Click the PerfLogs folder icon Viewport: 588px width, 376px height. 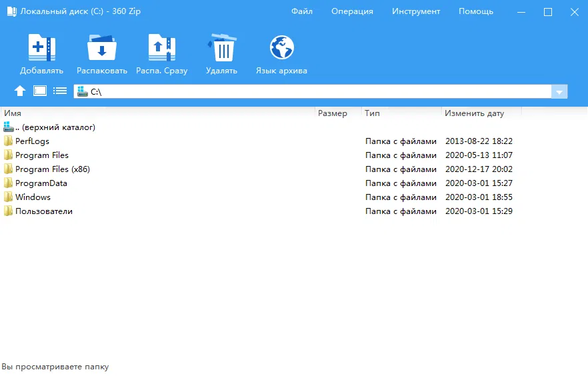point(8,141)
